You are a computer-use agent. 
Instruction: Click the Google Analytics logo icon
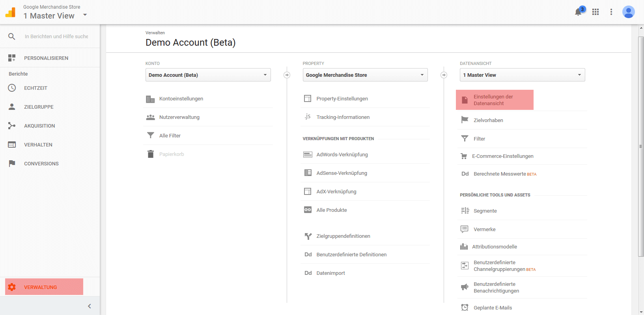pyautogui.click(x=11, y=12)
